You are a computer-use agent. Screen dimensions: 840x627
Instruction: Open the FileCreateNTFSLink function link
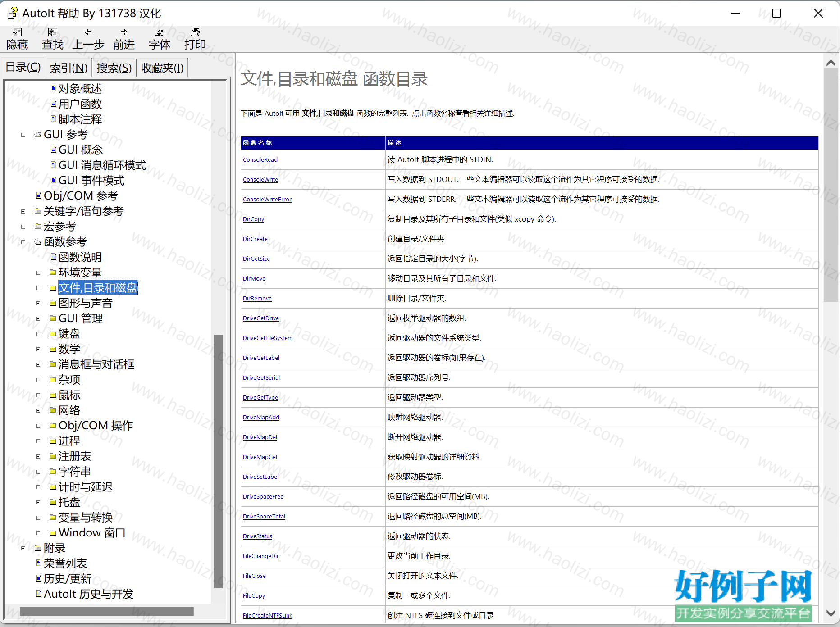tap(268, 615)
